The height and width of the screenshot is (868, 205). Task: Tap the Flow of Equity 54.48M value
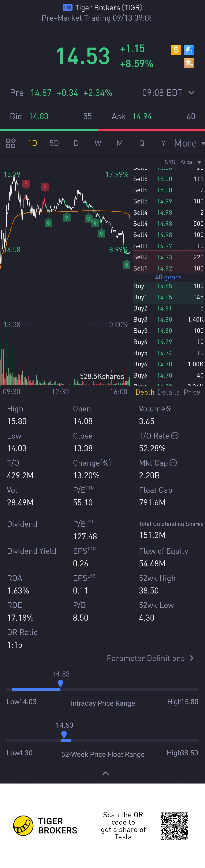(152, 563)
